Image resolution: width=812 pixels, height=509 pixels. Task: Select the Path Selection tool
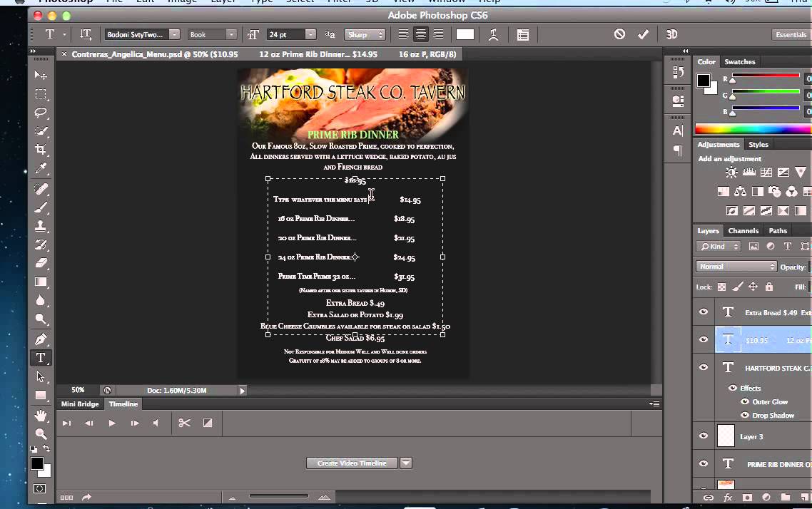[41, 376]
